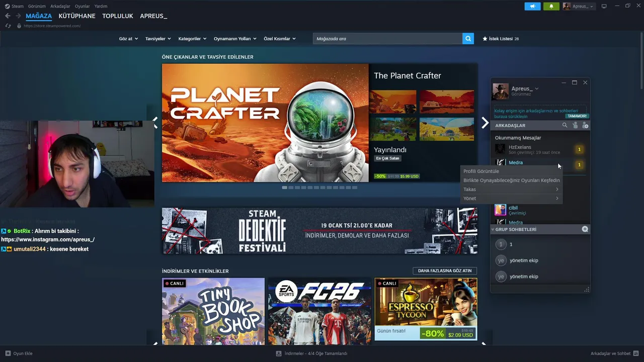Show previous featured game carousel arrow
Viewport: 644px width, 362px height.
[x=155, y=123]
